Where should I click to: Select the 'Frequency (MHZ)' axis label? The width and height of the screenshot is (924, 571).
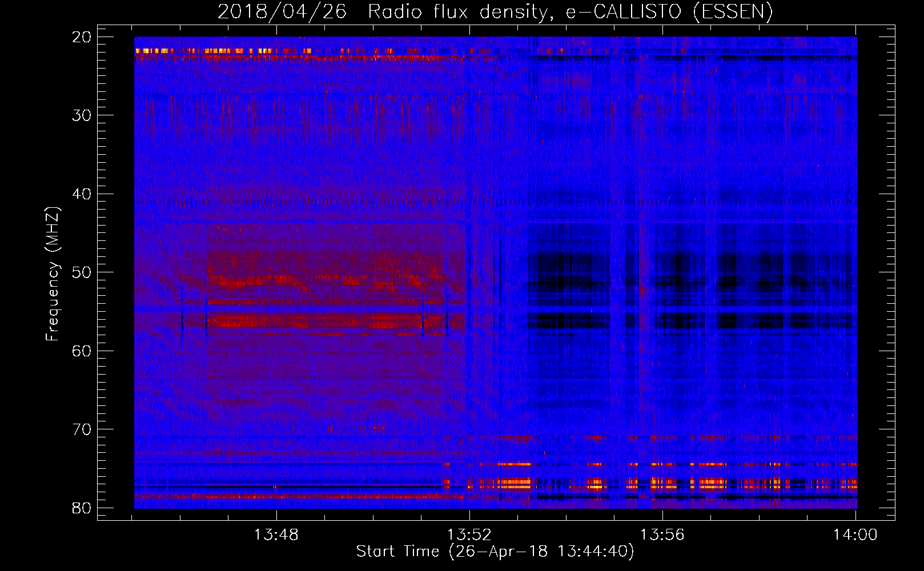[53, 274]
